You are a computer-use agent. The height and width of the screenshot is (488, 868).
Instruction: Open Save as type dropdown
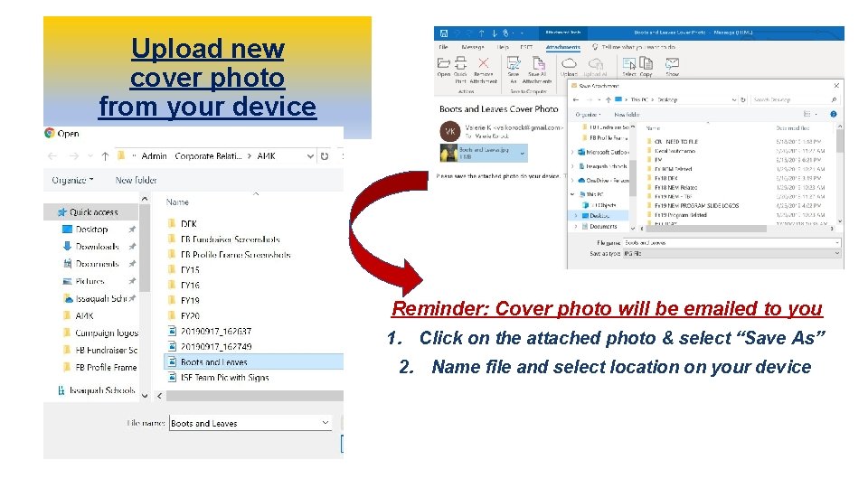coord(836,253)
